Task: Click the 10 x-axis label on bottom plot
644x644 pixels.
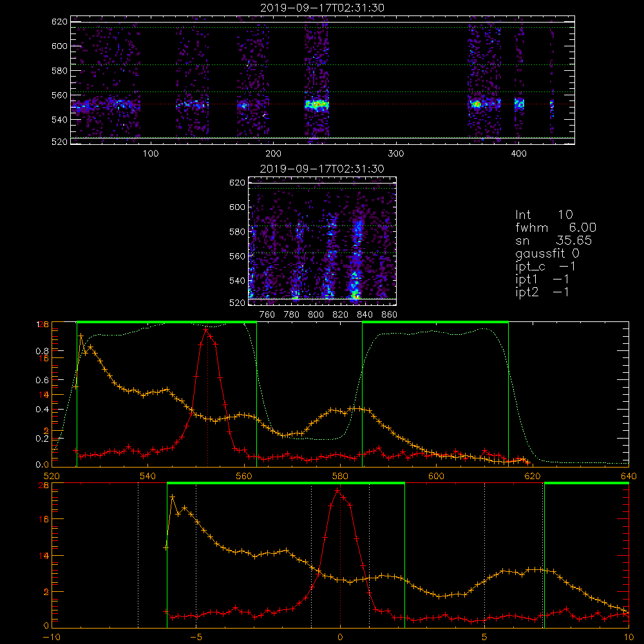Action: 629,637
